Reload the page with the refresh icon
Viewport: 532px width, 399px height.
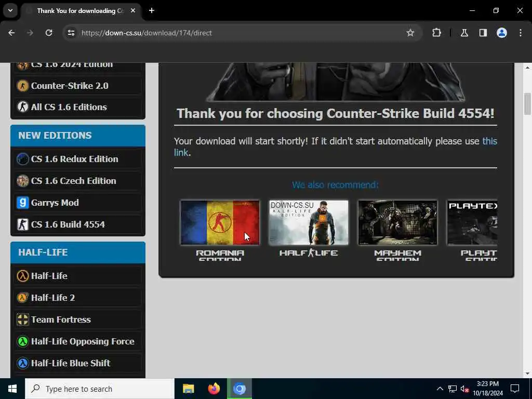pyautogui.click(x=49, y=33)
